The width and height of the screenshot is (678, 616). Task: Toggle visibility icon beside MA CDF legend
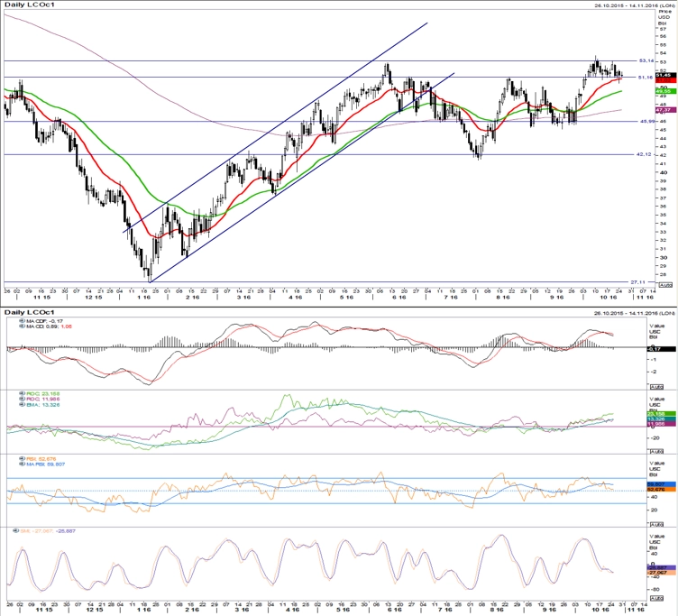point(22,321)
